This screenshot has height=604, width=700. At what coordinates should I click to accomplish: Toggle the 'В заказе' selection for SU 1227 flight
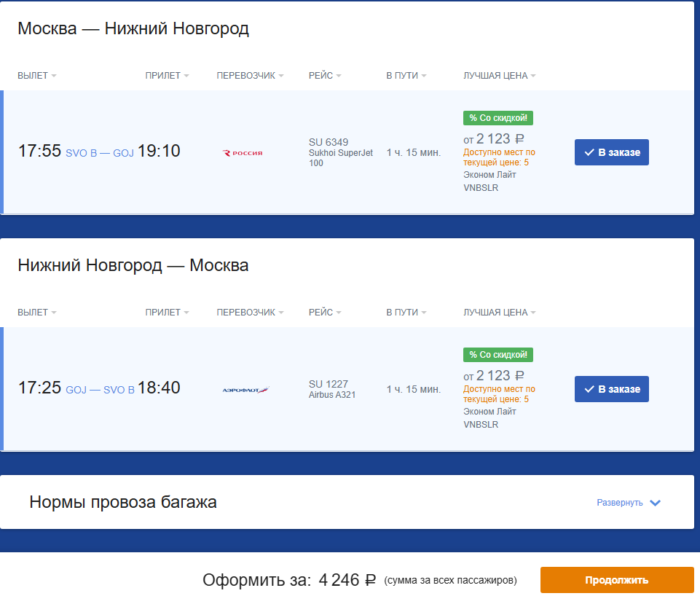pyautogui.click(x=612, y=389)
